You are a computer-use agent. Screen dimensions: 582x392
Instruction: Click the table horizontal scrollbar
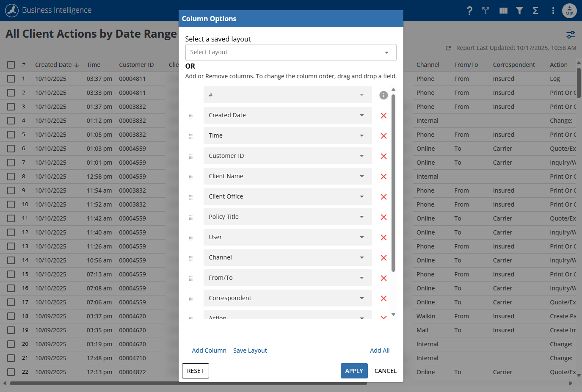click(188, 384)
